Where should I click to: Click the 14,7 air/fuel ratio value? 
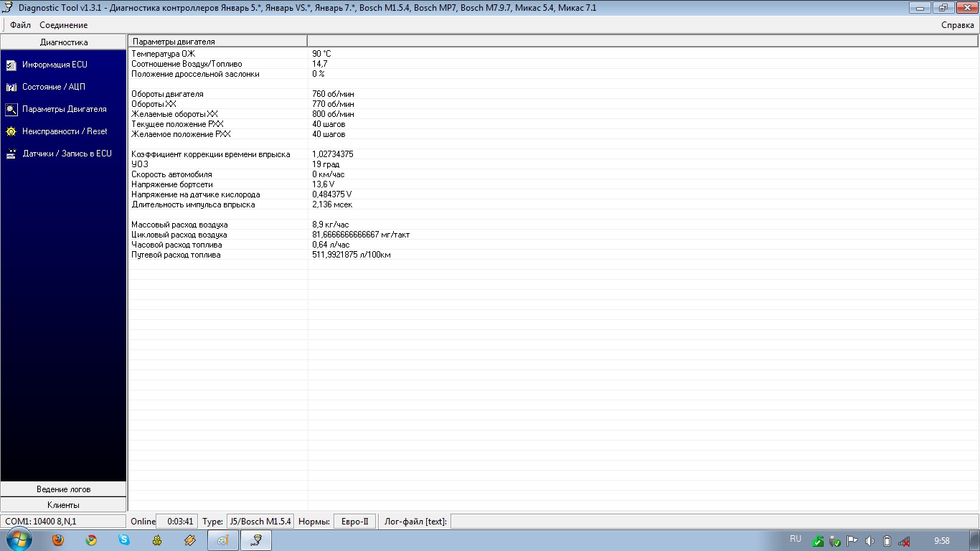(320, 64)
